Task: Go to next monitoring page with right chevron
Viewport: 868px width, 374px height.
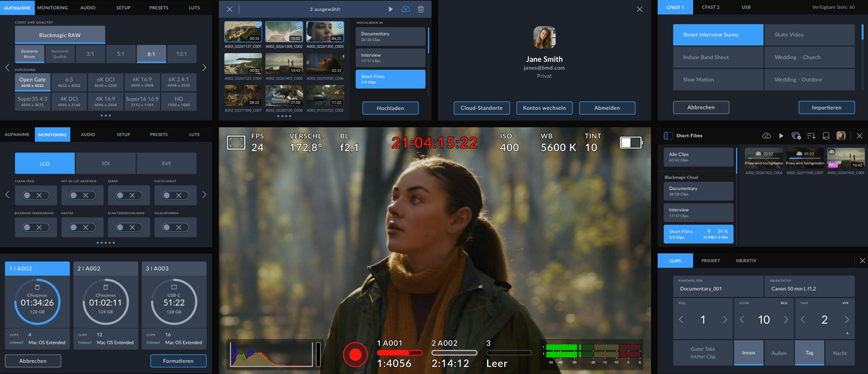Action: pyautogui.click(x=204, y=195)
